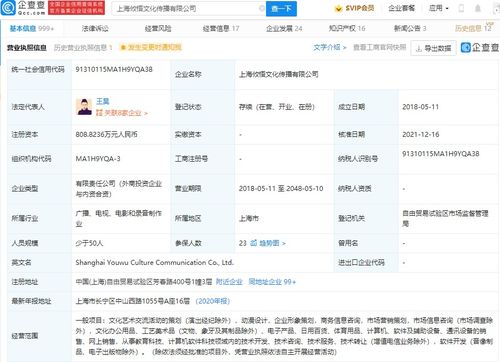Click the 上海攸悟文化传播有限公司 company name cell
Viewport: 500px width, 362px height.
(279, 74)
